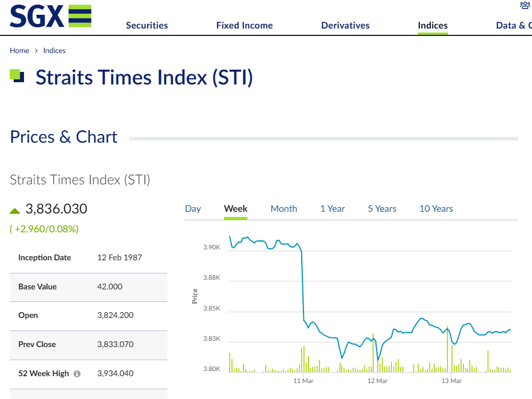The height and width of the screenshot is (399, 532).
Task: Select the 5 Years chart tab
Action: click(x=382, y=209)
